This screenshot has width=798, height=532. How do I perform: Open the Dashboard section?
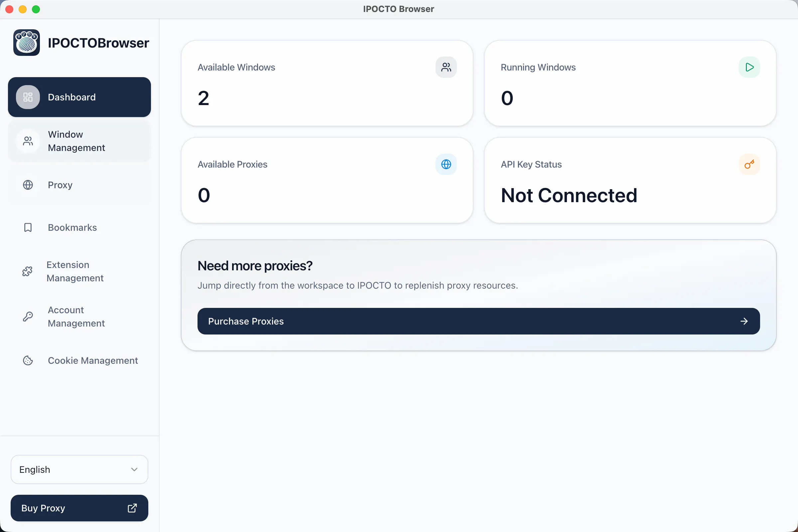79,97
